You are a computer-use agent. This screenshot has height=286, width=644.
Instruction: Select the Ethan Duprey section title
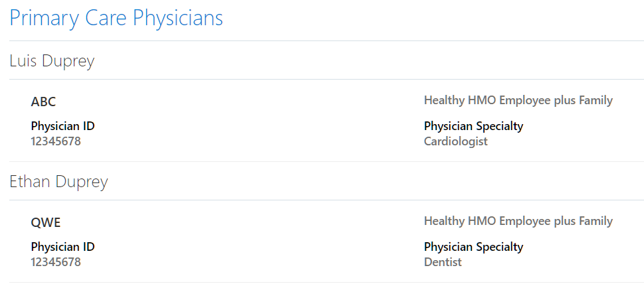coord(58,182)
